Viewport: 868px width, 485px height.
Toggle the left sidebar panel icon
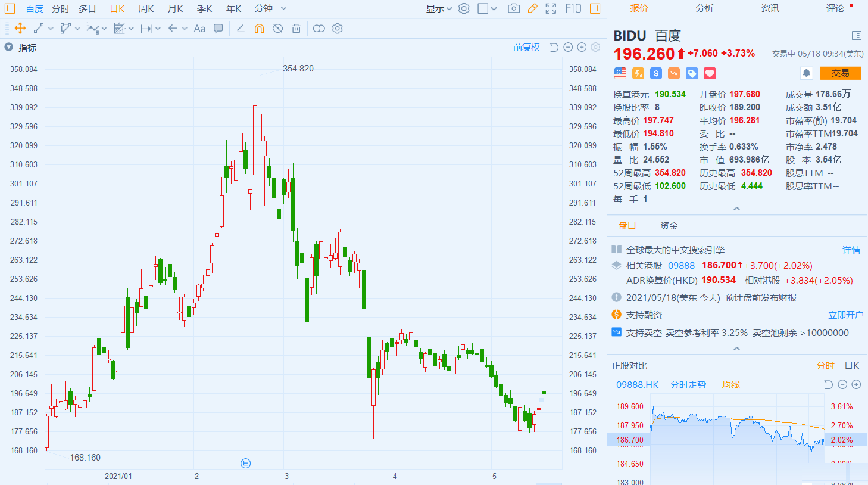pos(10,8)
